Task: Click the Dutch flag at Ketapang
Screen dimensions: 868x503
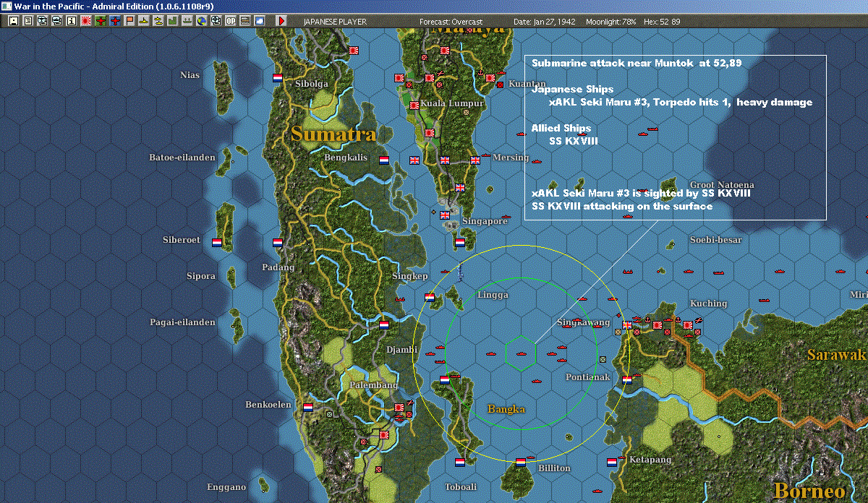Action: (x=612, y=462)
